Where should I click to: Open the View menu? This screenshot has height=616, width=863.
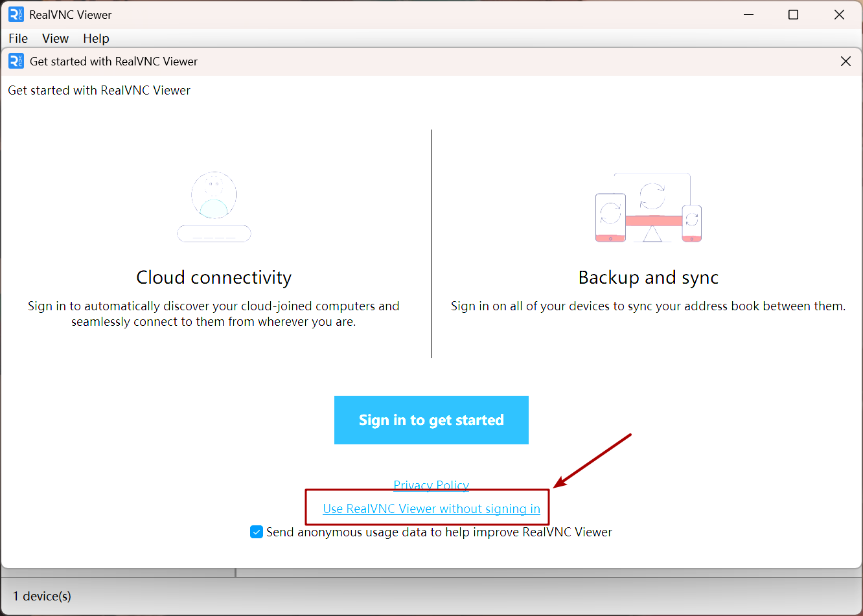pos(56,38)
